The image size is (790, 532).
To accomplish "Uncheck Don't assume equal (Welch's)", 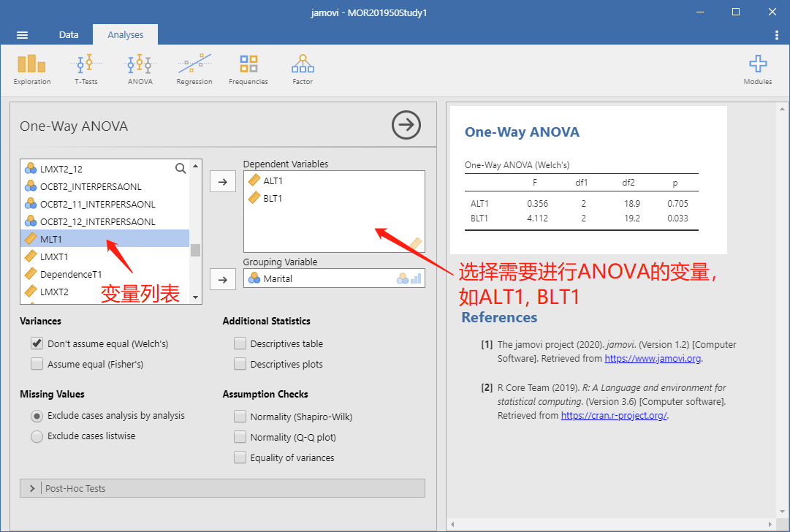I will pos(37,343).
